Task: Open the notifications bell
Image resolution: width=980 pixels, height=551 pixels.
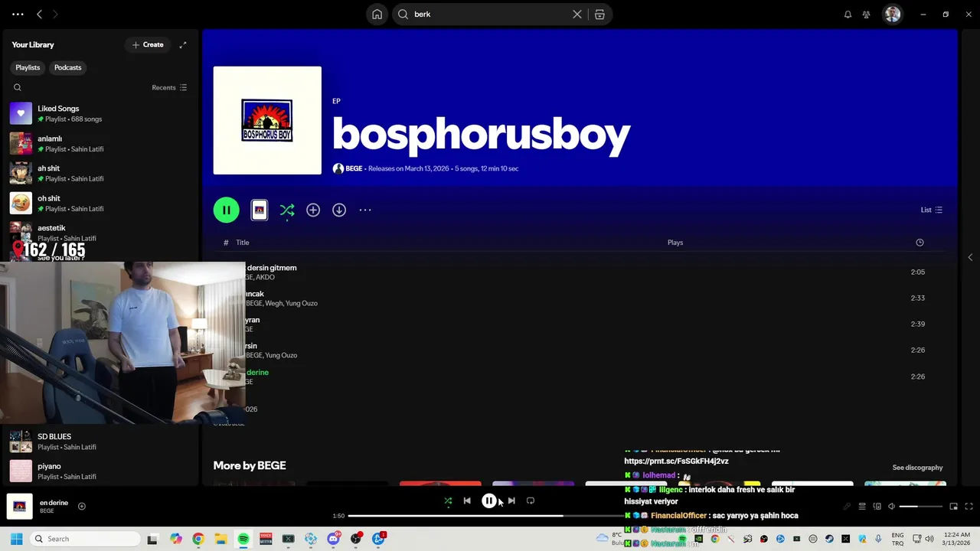Action: point(848,15)
